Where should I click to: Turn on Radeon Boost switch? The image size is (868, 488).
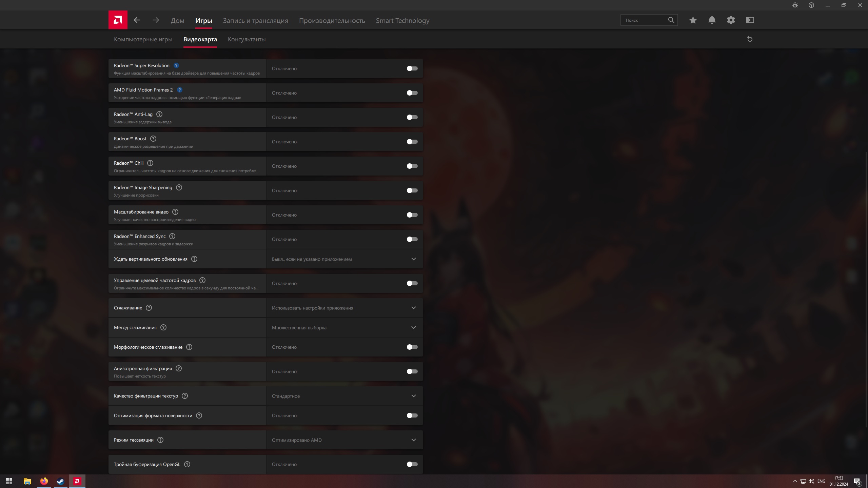coord(412,142)
